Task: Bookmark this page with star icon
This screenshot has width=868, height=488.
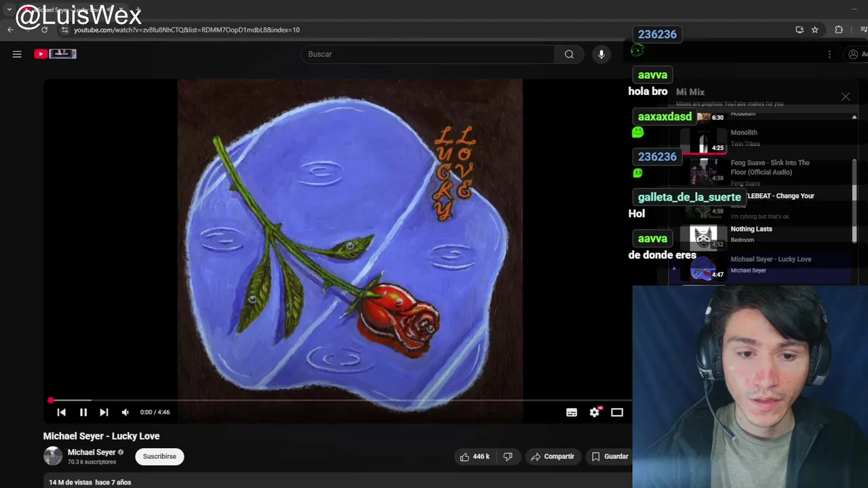Action: point(815,30)
